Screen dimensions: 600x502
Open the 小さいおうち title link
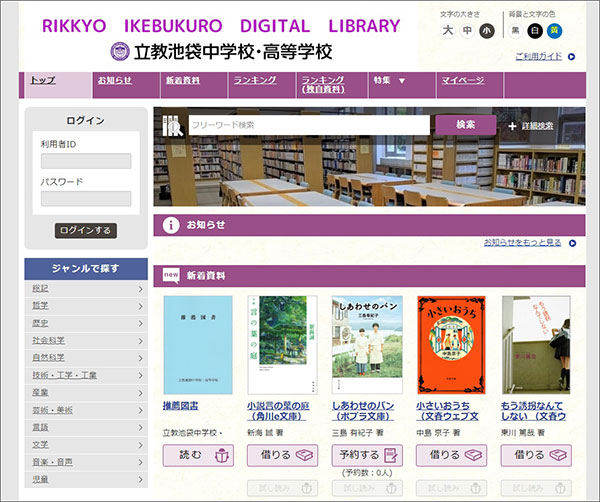click(447, 411)
